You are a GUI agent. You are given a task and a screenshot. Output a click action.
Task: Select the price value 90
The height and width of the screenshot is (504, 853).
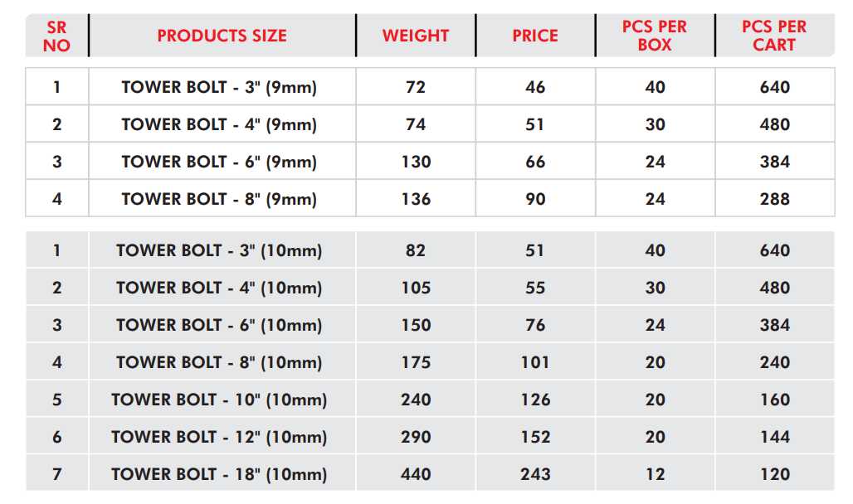535,199
